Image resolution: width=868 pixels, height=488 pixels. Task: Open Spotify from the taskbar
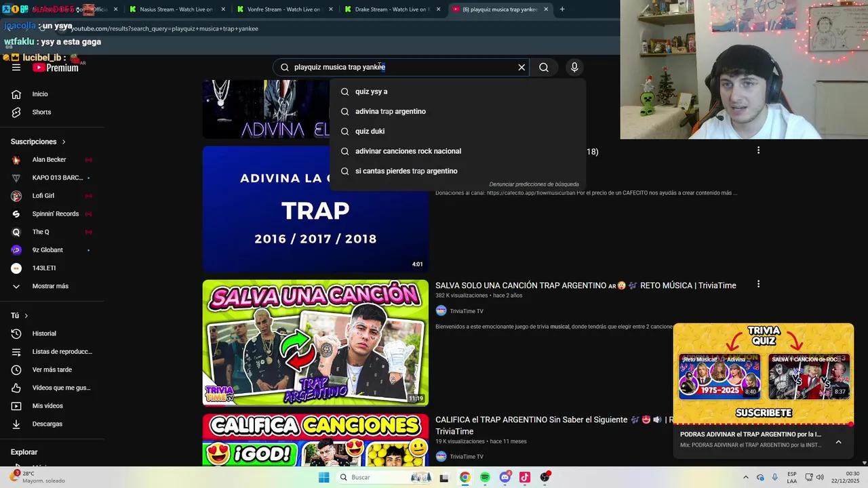pos(485,477)
